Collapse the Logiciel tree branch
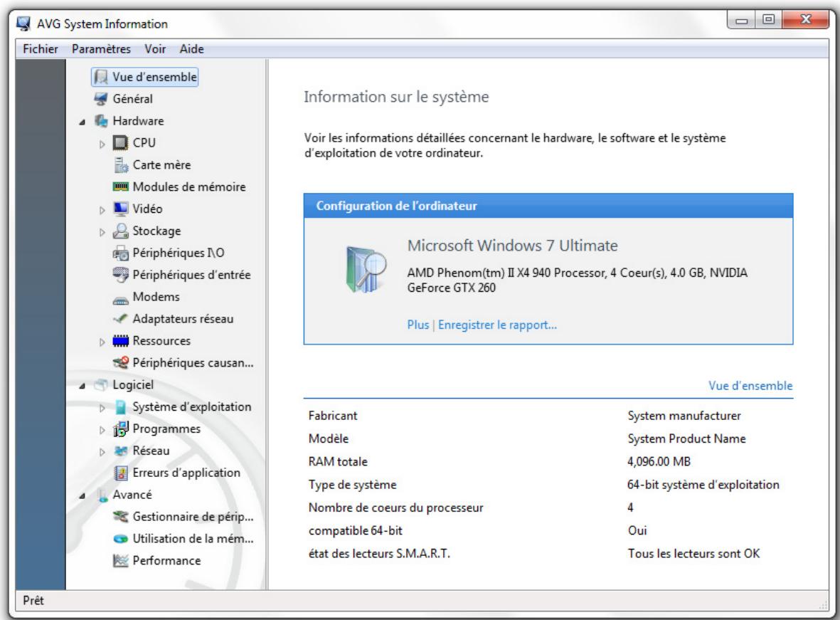 (82, 386)
